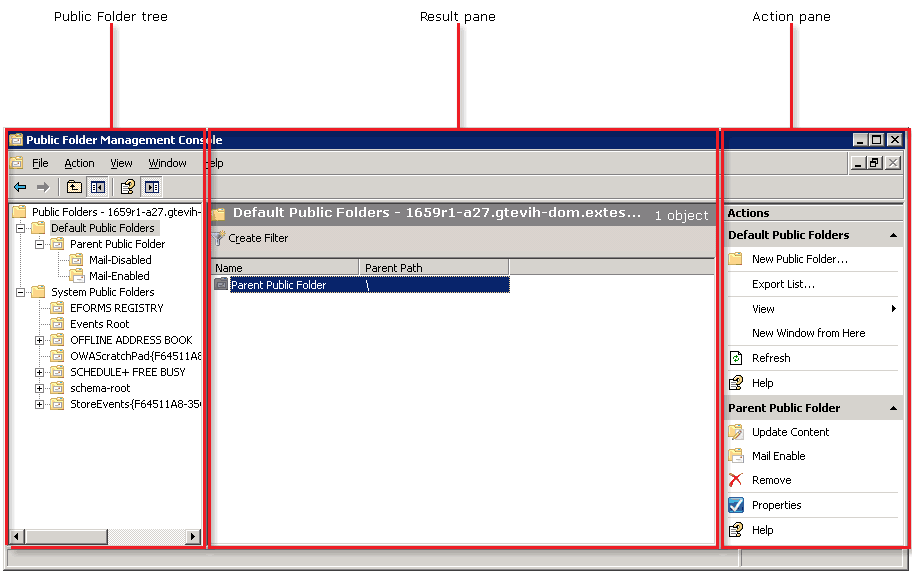Collapse the Parent Public Folder tree node
The image size is (912, 571).
(40, 244)
